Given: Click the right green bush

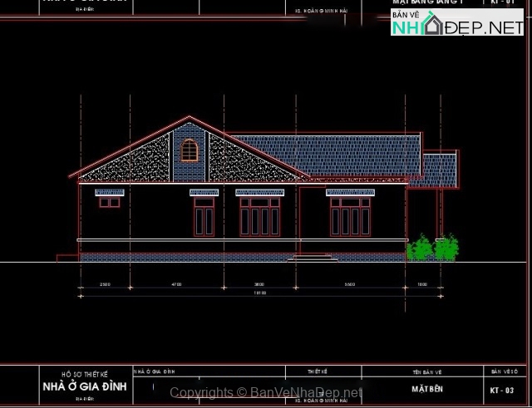Looking at the screenshot, I should click(446, 248).
